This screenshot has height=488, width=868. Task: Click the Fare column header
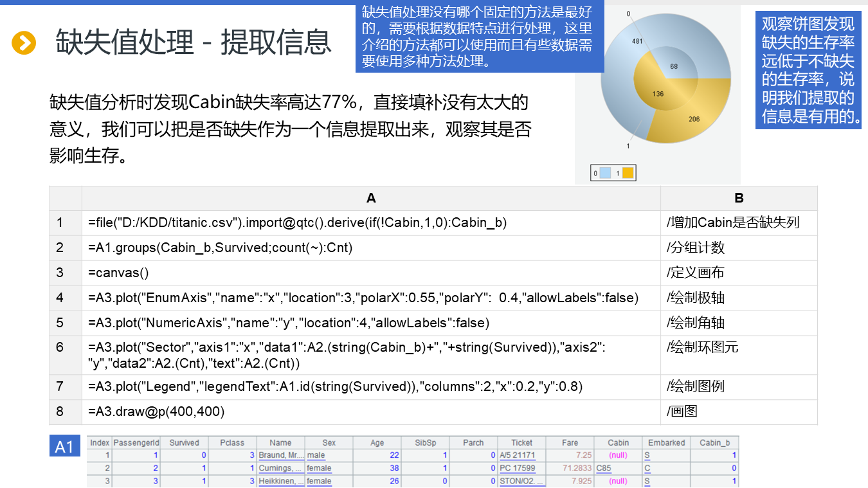[570, 442]
